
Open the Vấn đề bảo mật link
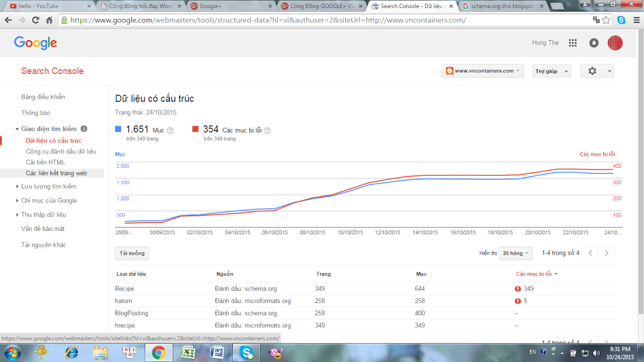click(x=43, y=229)
